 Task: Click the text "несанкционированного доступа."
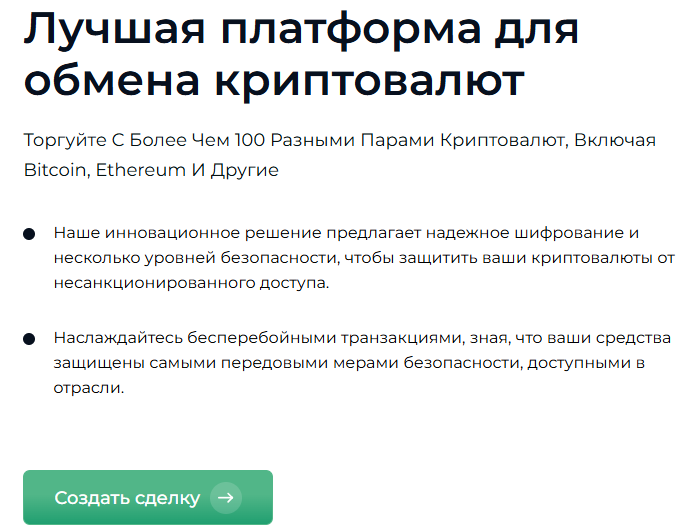[191, 283]
